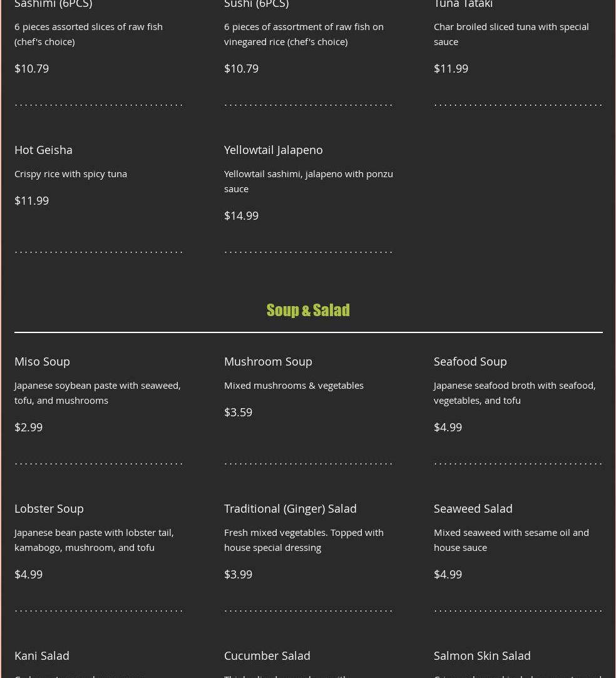This screenshot has height=678, width=616.
Task: Open the Mushroom Soup item title
Action: pos(268,361)
